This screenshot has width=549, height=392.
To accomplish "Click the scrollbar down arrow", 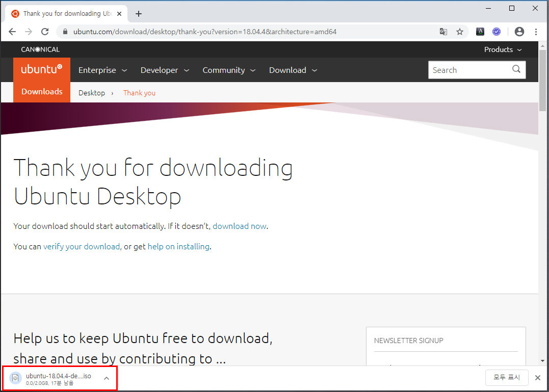I will [x=543, y=361].
